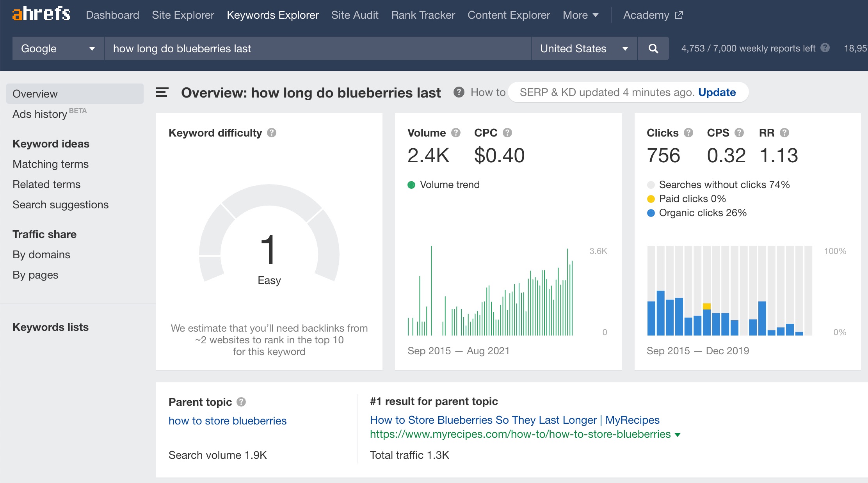The width and height of the screenshot is (868, 483).
Task: Open MyRecipes result title link
Action: pyautogui.click(x=515, y=420)
